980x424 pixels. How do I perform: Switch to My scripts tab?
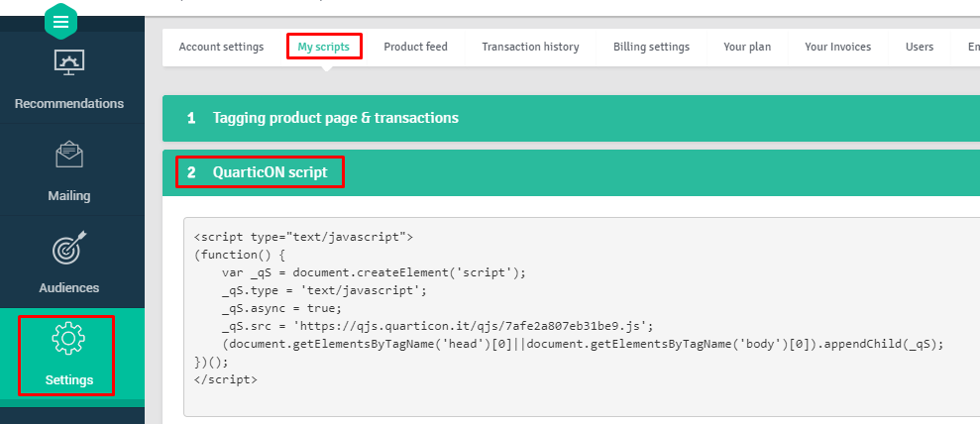tap(324, 47)
